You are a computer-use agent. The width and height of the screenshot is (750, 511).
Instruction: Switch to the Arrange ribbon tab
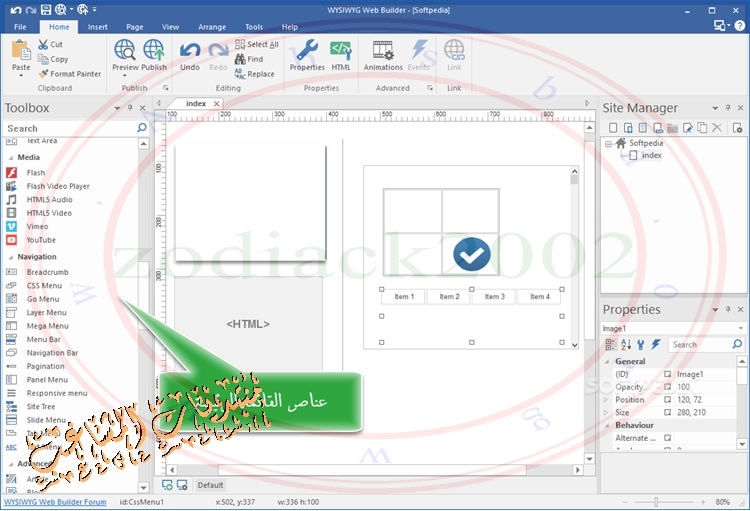211,27
